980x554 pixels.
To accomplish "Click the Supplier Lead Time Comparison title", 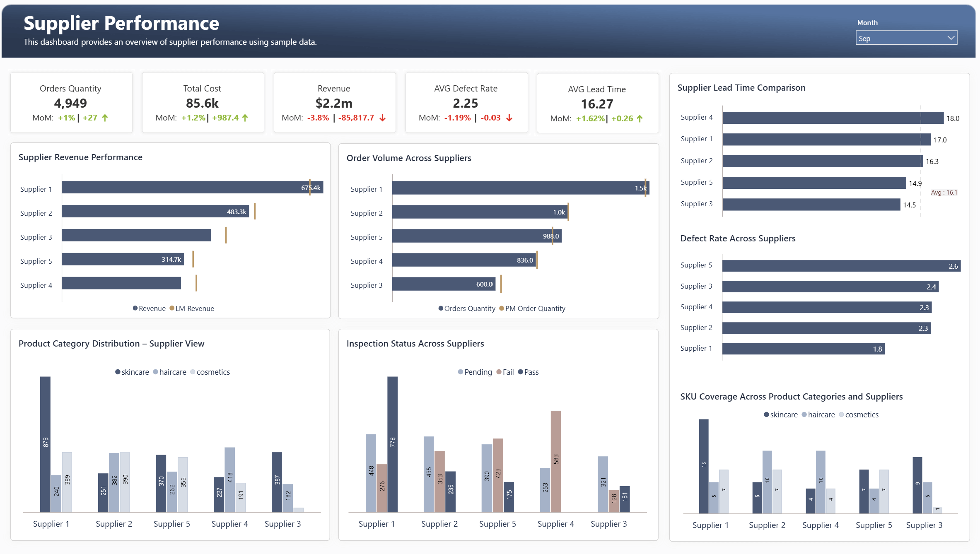I will 741,87.
